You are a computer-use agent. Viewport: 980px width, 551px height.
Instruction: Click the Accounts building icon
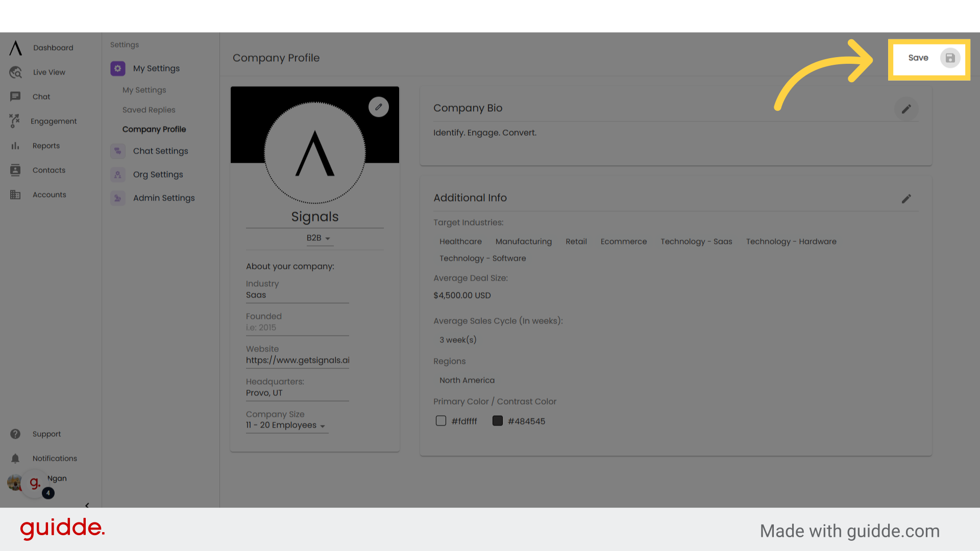[x=15, y=195]
